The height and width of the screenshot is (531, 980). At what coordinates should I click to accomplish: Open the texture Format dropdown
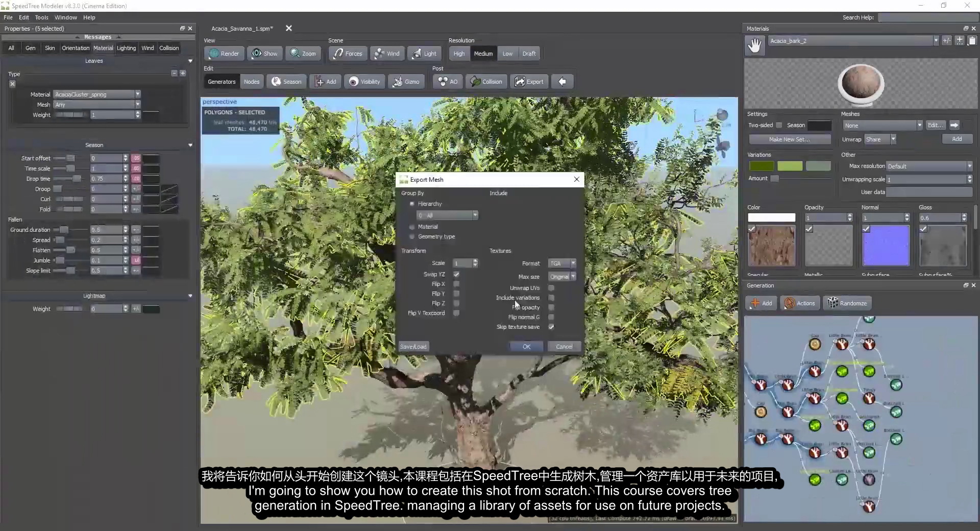coord(562,263)
